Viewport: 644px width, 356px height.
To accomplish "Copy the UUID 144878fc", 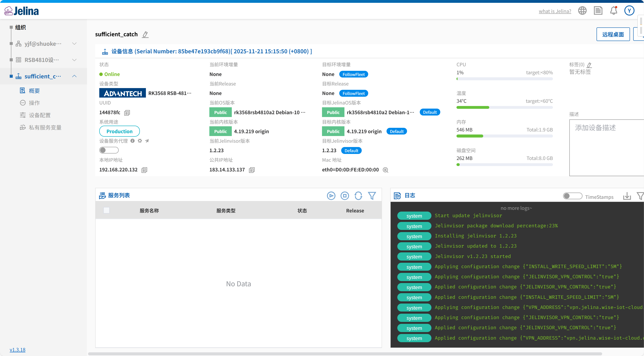I will [127, 113].
